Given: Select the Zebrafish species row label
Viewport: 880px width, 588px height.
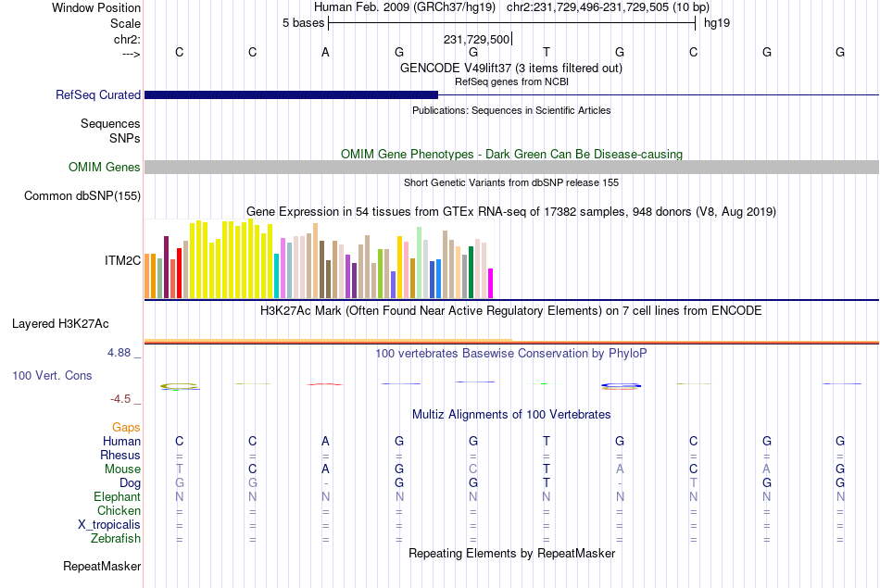Looking at the screenshot, I should [116, 538].
